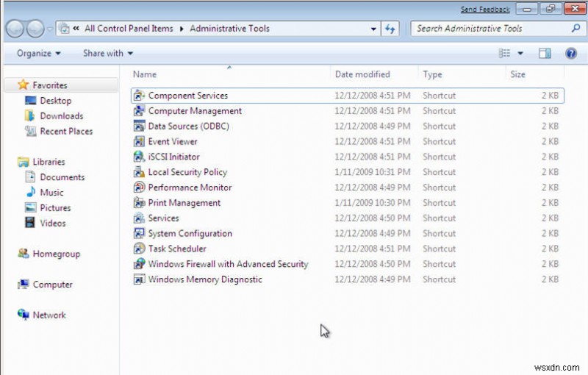Viewport: 588px width, 375px height.
Task: Click the Performance Monitor file name
Action: (190, 187)
